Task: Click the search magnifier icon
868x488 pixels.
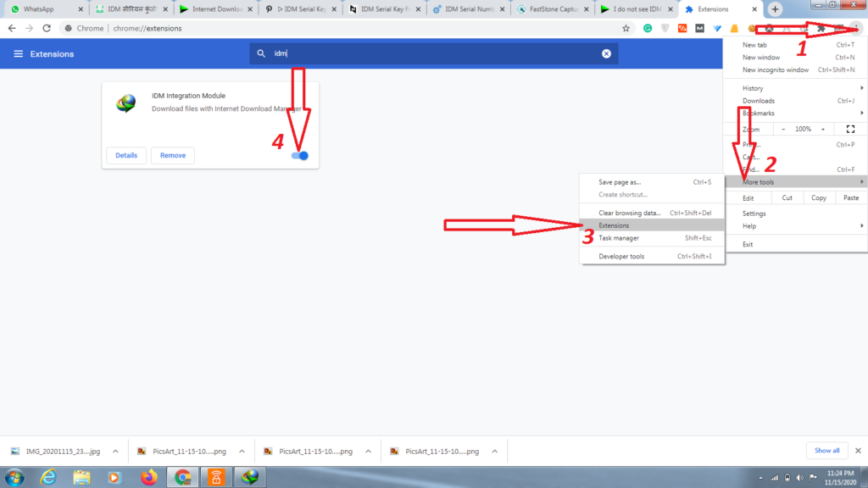Action: 261,53
